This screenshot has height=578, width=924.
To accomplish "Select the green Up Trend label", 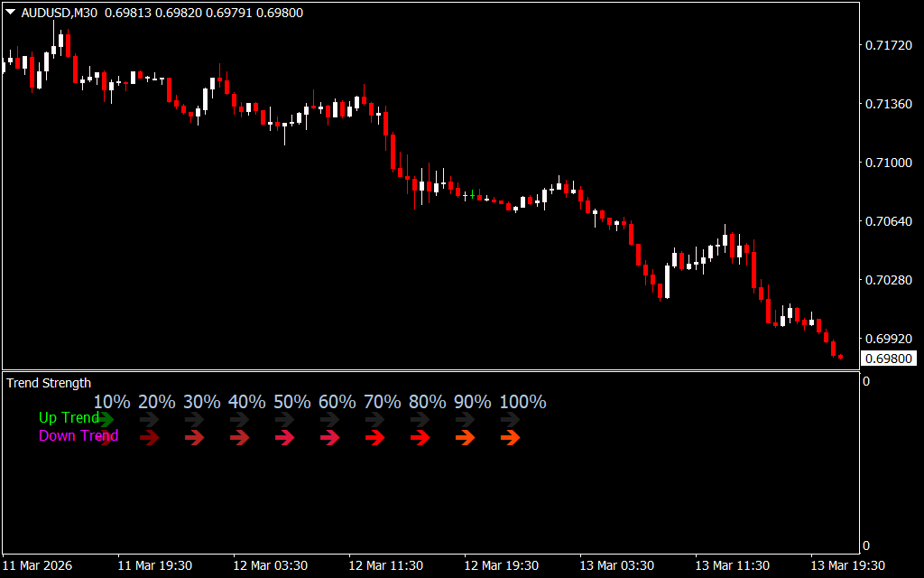I will coord(68,418).
